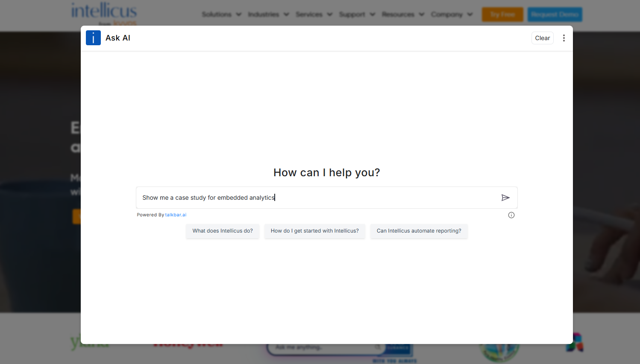Click the orange Try Free button
The image size is (640, 364).
[x=502, y=15]
